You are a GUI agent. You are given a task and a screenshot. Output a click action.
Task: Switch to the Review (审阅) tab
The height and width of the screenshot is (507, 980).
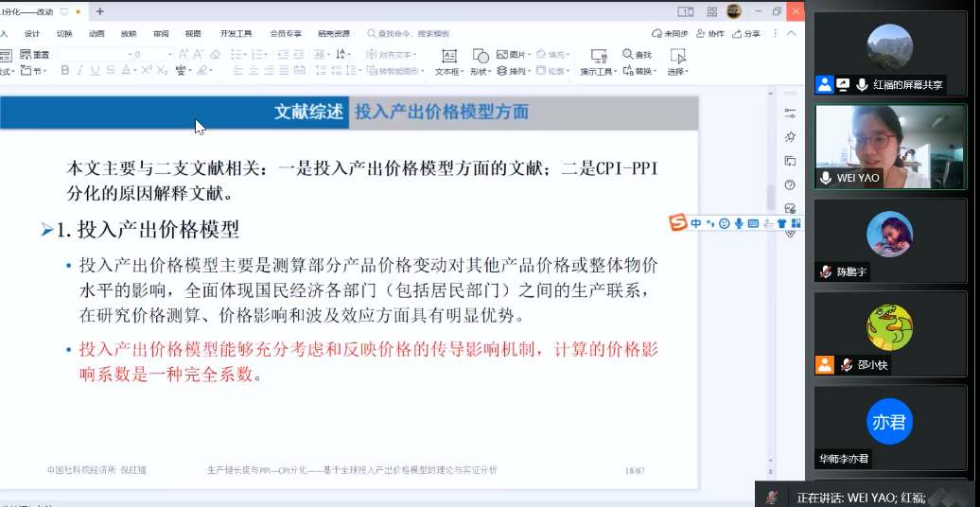pyautogui.click(x=161, y=33)
